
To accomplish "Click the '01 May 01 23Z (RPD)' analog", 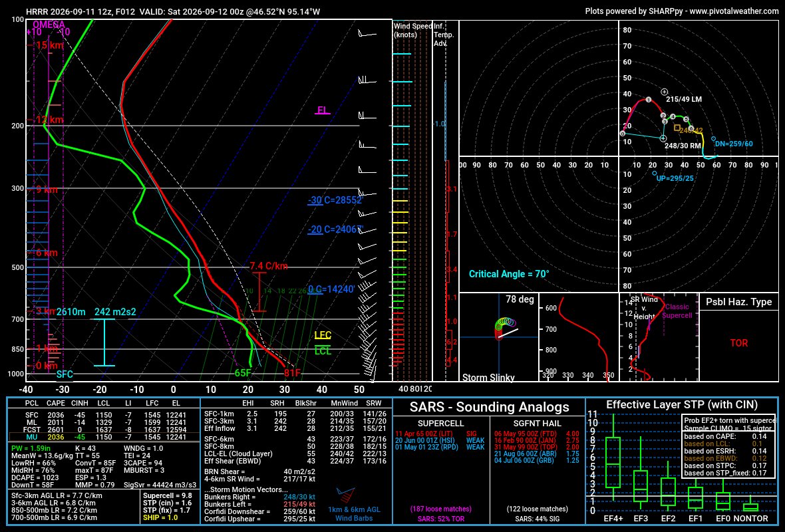I will point(426,447).
